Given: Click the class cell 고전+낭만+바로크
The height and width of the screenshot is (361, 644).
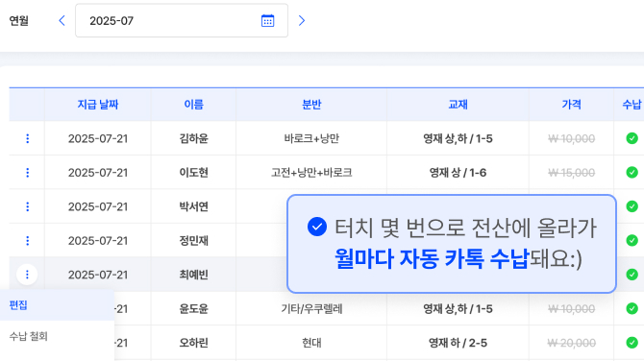Looking at the screenshot, I should click(311, 173).
